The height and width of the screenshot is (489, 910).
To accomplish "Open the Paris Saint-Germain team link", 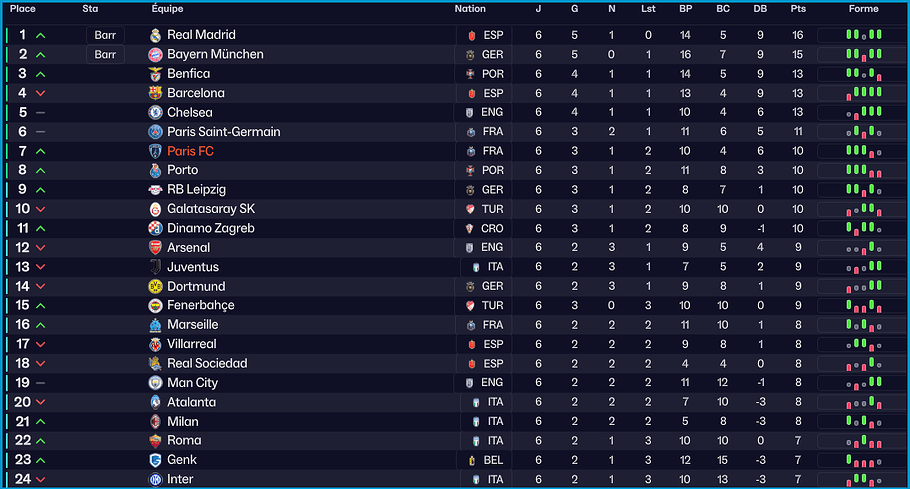I will [x=223, y=132].
